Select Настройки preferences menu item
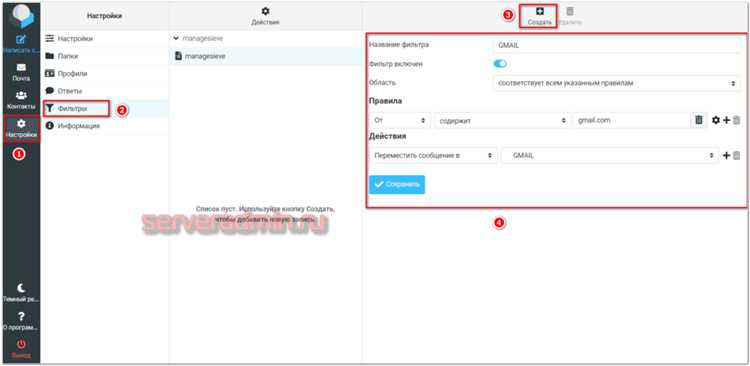Image resolution: width=750 pixels, height=366 pixels. tap(105, 39)
